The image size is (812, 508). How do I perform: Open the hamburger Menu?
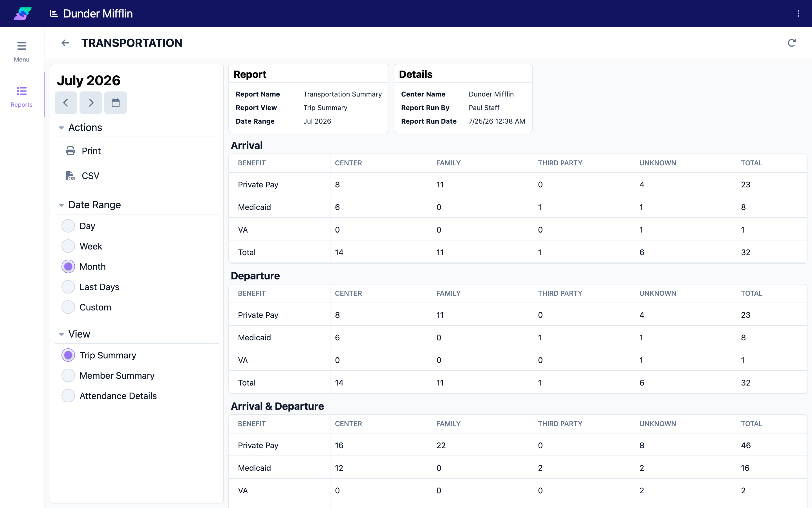(x=21, y=51)
